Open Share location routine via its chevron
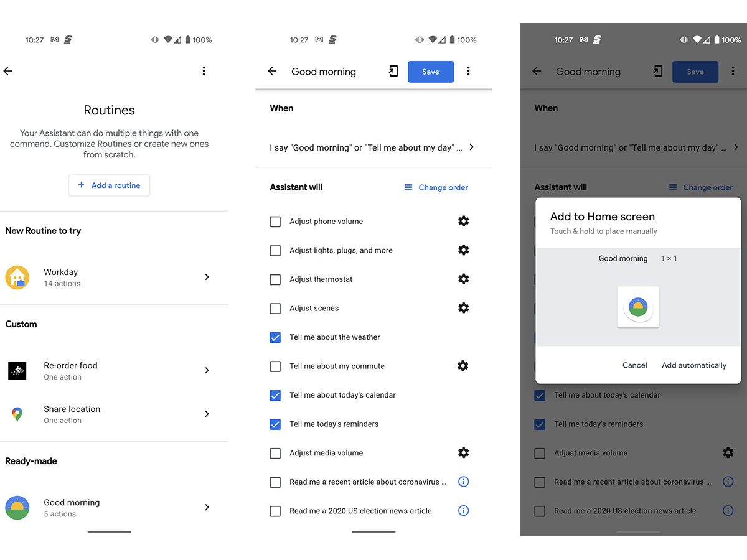 (207, 414)
